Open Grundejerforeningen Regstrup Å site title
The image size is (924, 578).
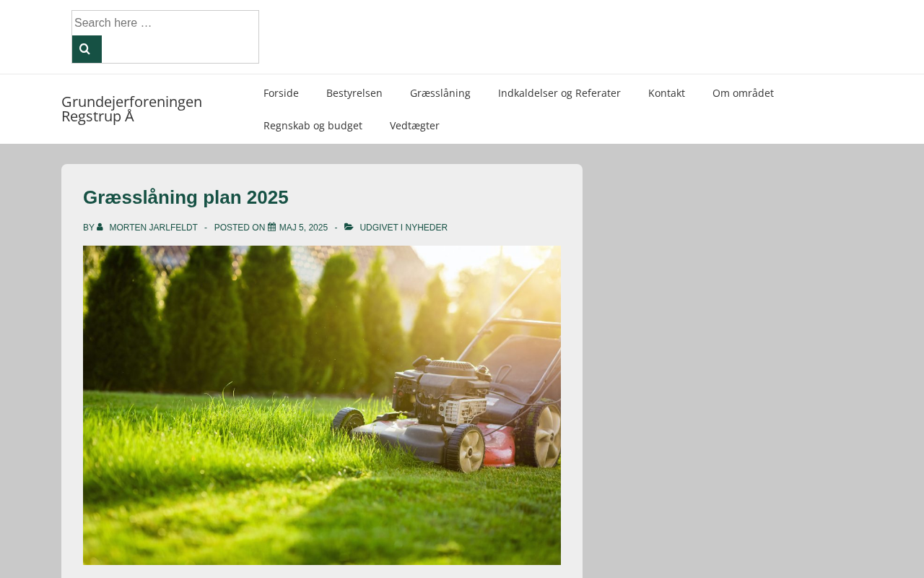pyautogui.click(x=131, y=109)
